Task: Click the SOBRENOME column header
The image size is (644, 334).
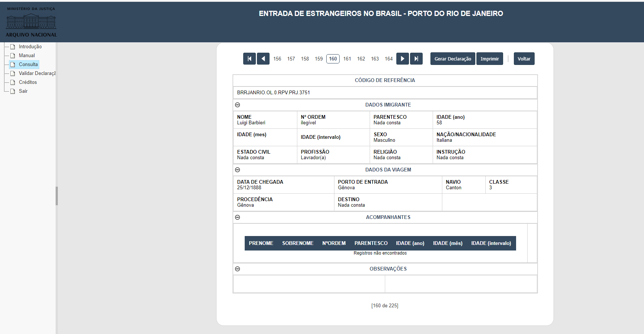Action: (x=298, y=243)
